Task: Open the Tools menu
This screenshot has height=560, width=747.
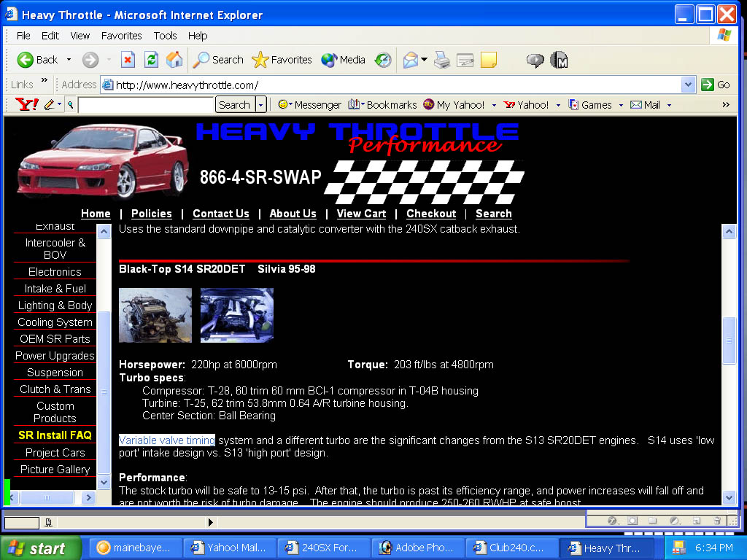Action: tap(165, 36)
